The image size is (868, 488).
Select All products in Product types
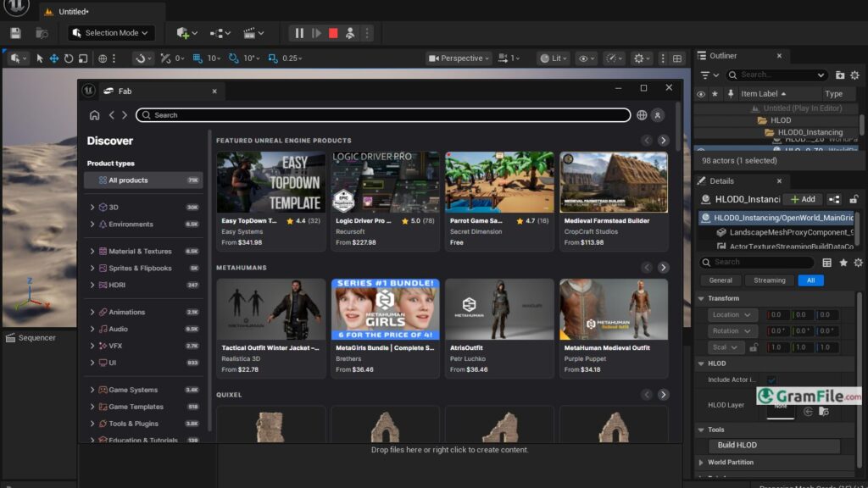143,180
